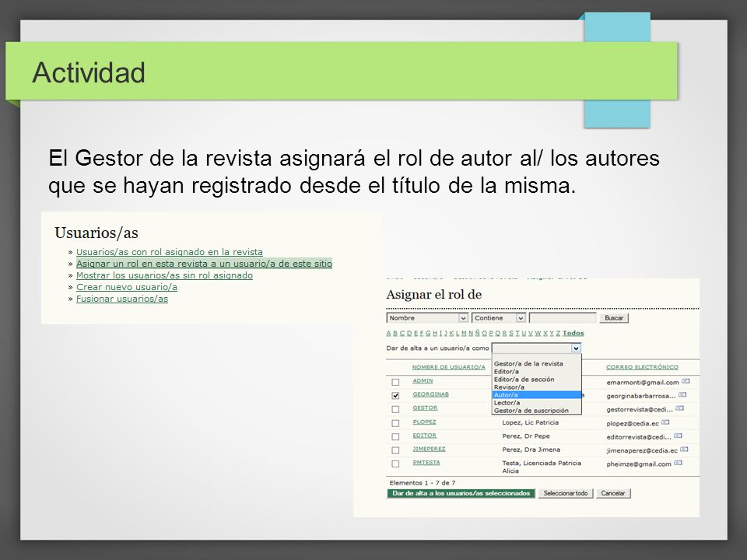Open the JIMEPEREZ user link
Image resolution: width=747 pixels, height=560 pixels.
tap(429, 449)
